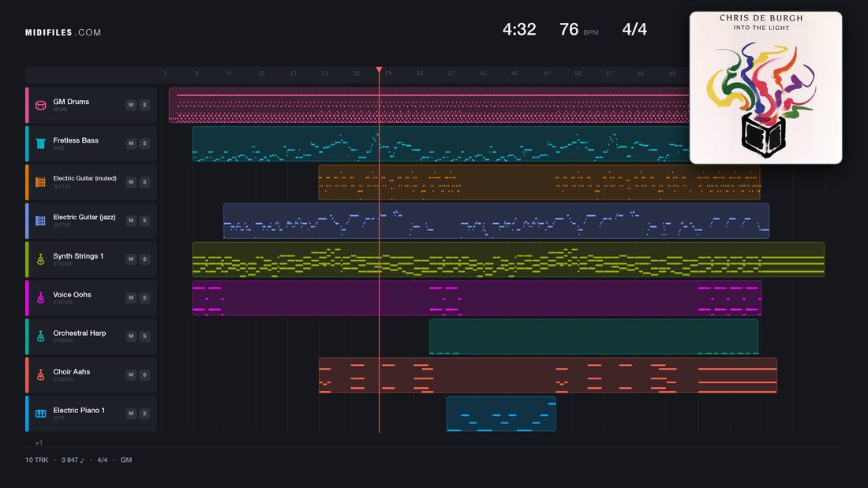The height and width of the screenshot is (488, 868).
Task: Click bar 33 on the timeline ruler
Action: (420, 73)
